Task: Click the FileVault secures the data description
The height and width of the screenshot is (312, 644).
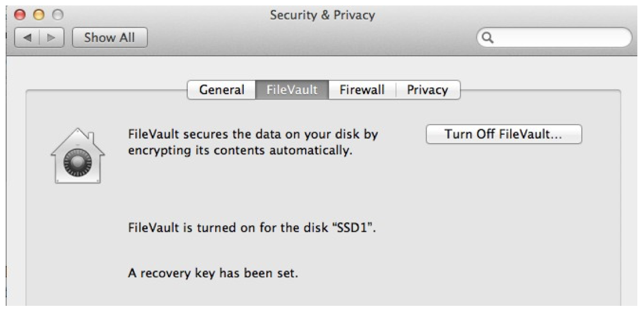Action: click(x=253, y=143)
